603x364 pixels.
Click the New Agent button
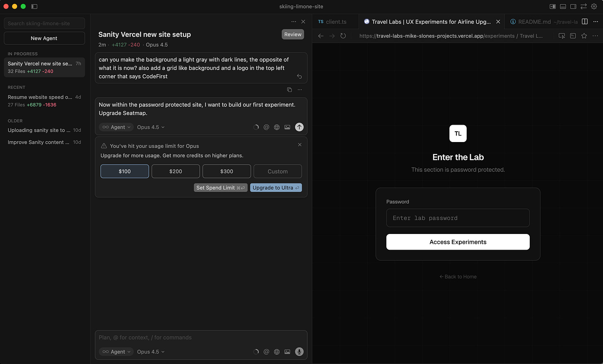[x=44, y=38]
